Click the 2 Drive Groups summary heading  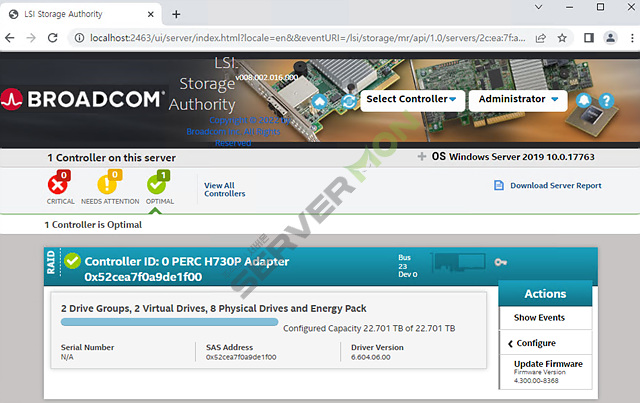[213, 308]
